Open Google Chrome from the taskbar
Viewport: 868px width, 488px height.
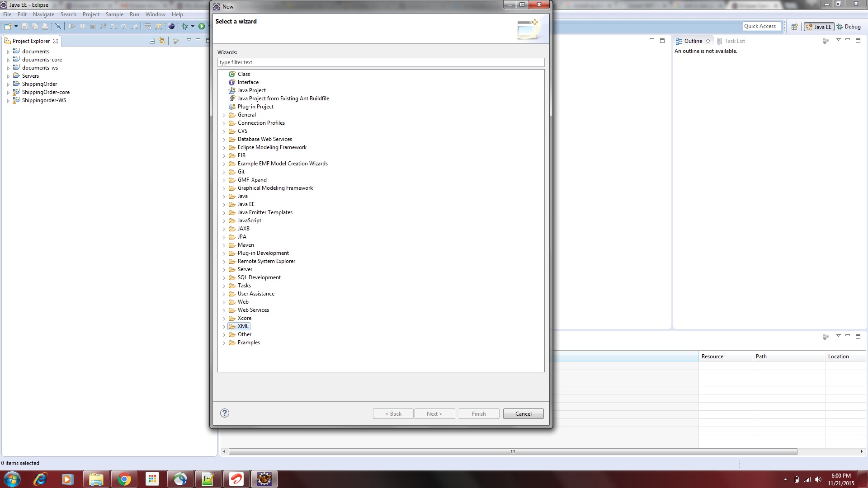(x=124, y=479)
